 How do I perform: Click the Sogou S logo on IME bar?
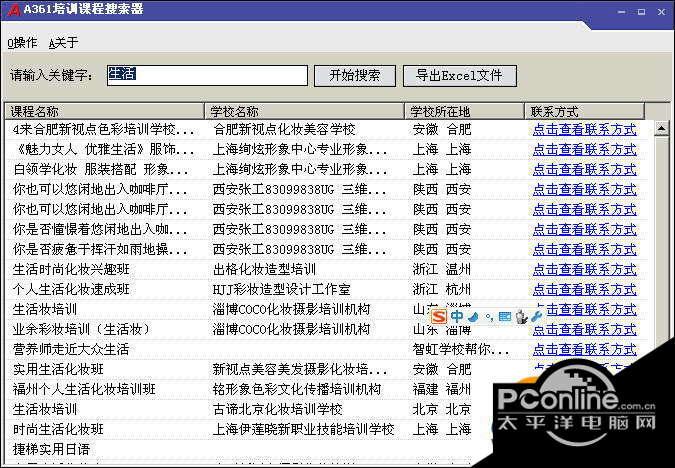tap(439, 317)
